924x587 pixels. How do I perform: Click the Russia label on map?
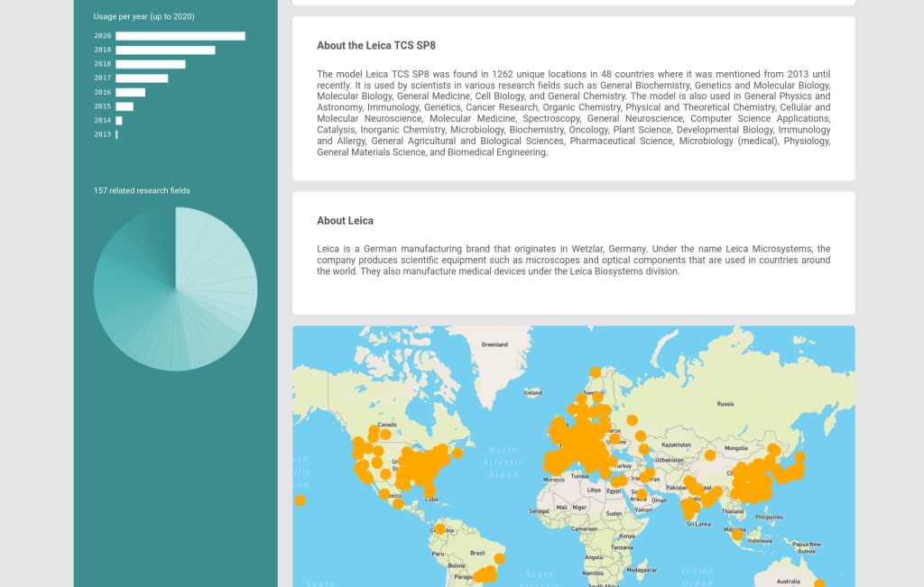725,404
